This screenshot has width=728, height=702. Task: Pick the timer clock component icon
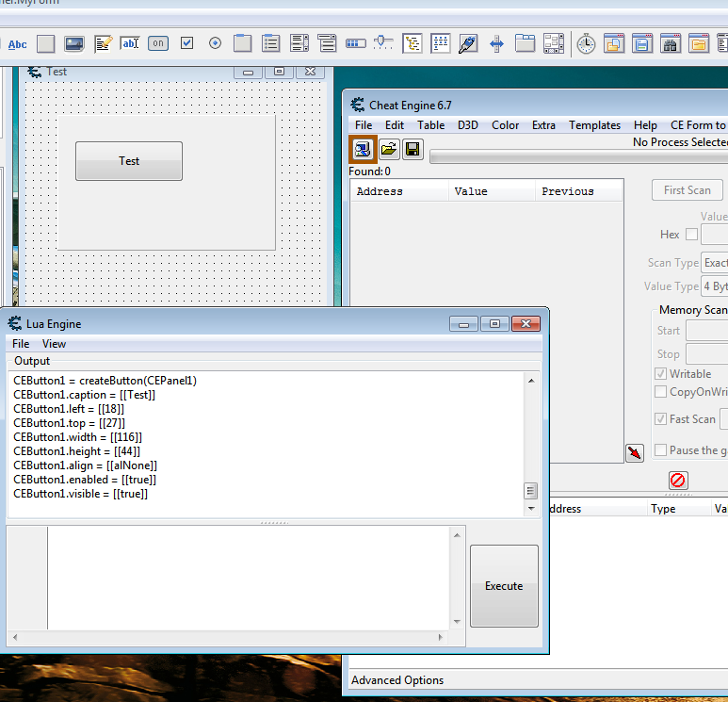click(x=586, y=43)
